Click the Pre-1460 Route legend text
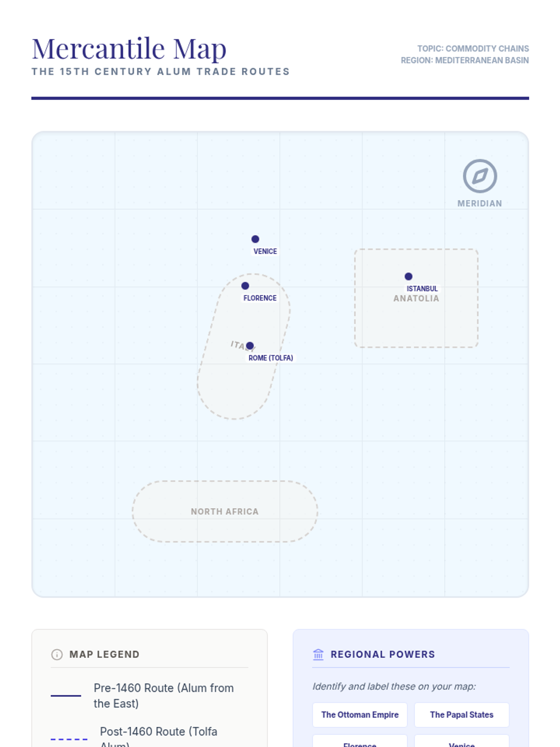 (x=163, y=696)
